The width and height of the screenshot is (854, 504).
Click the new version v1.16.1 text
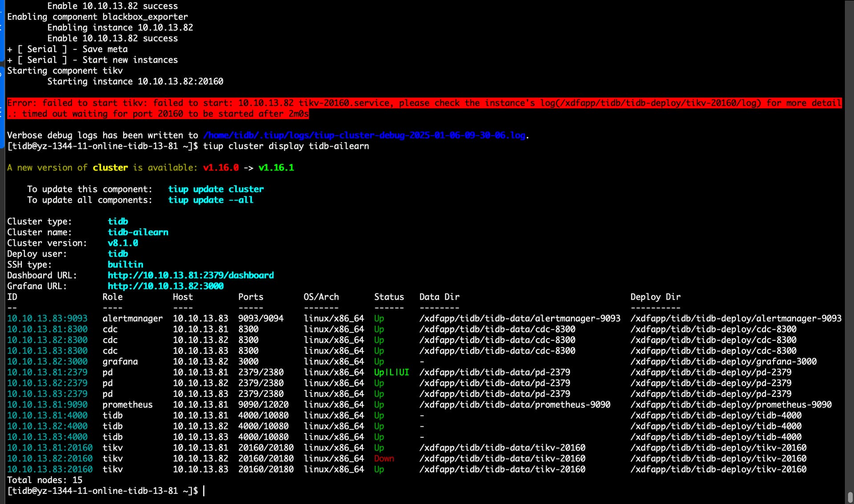[x=276, y=168]
